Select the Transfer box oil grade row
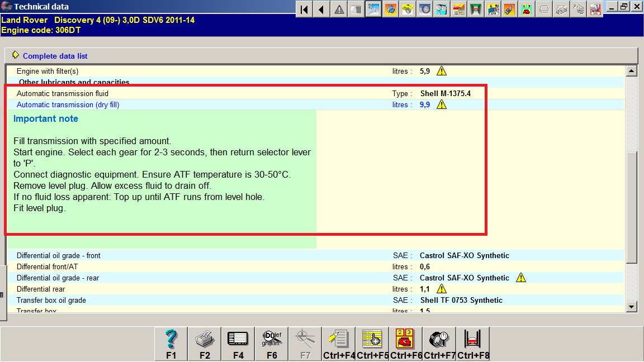 51,300
